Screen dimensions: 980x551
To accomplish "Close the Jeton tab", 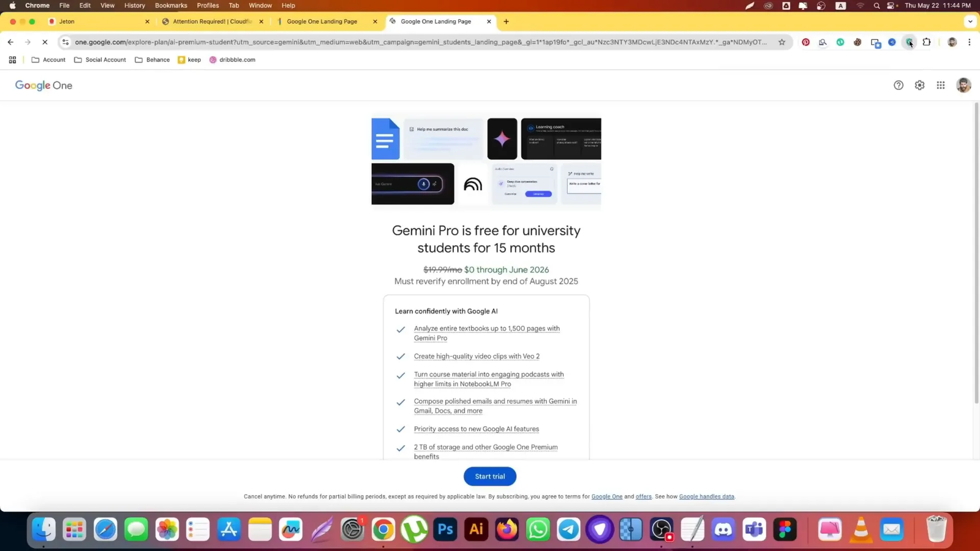I will pos(147,21).
